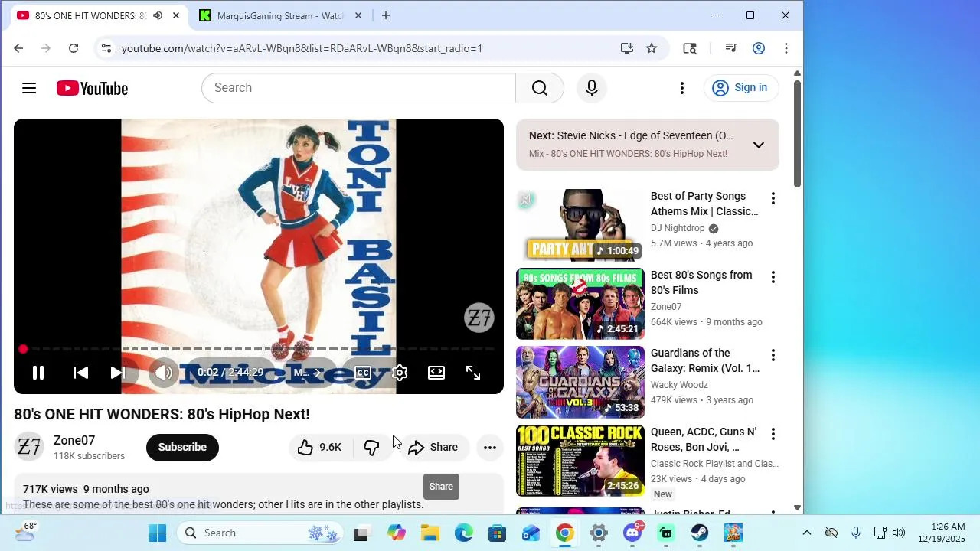This screenshot has height=551, width=980.
Task: Skip to previous video in player
Action: [x=80, y=373]
